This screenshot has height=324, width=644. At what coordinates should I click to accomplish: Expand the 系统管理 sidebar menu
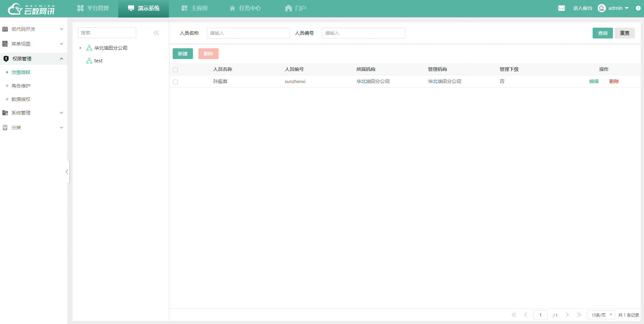pos(34,113)
